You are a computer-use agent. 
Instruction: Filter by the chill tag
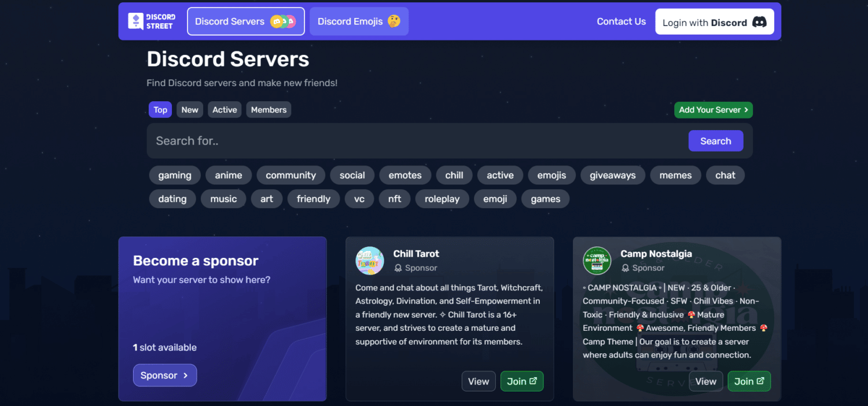coord(454,175)
